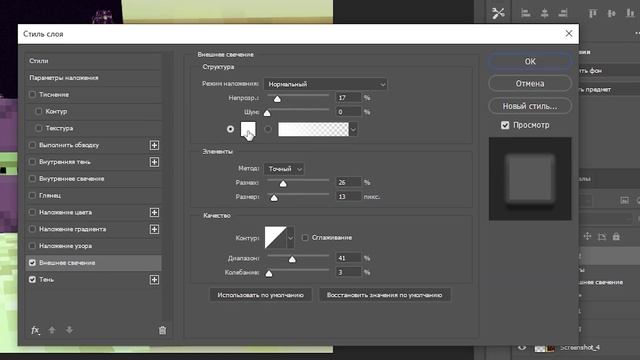Click the Отмена cancel button
The width and height of the screenshot is (640, 360).
pyautogui.click(x=530, y=84)
